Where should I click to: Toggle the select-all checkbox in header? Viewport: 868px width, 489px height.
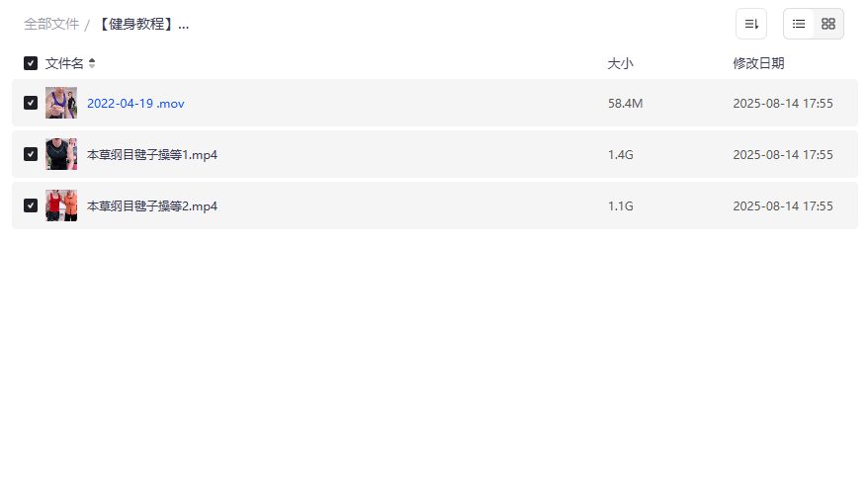point(31,63)
